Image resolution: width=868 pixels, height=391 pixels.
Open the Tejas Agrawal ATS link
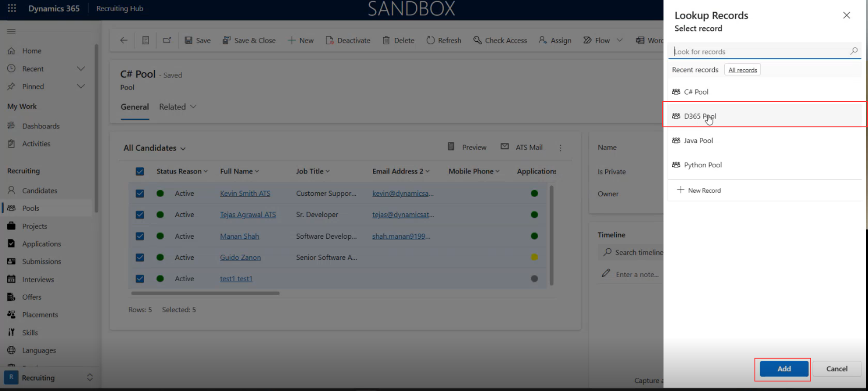click(x=248, y=215)
